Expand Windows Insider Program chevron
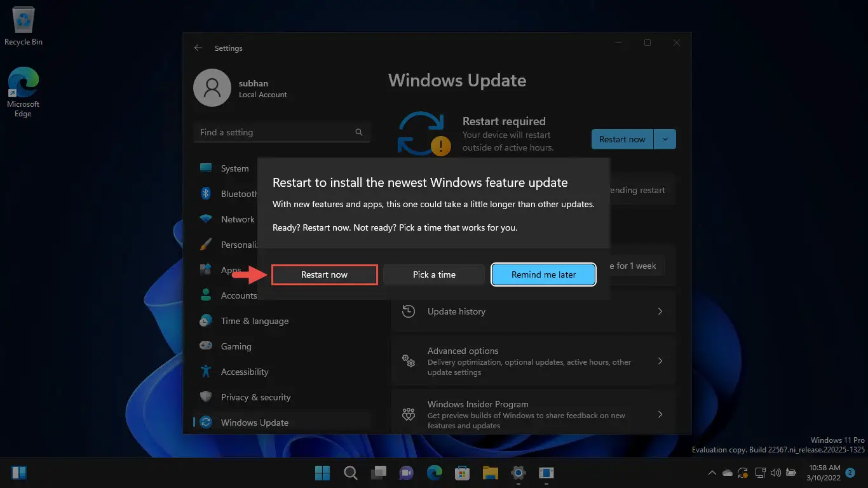 [660, 414]
